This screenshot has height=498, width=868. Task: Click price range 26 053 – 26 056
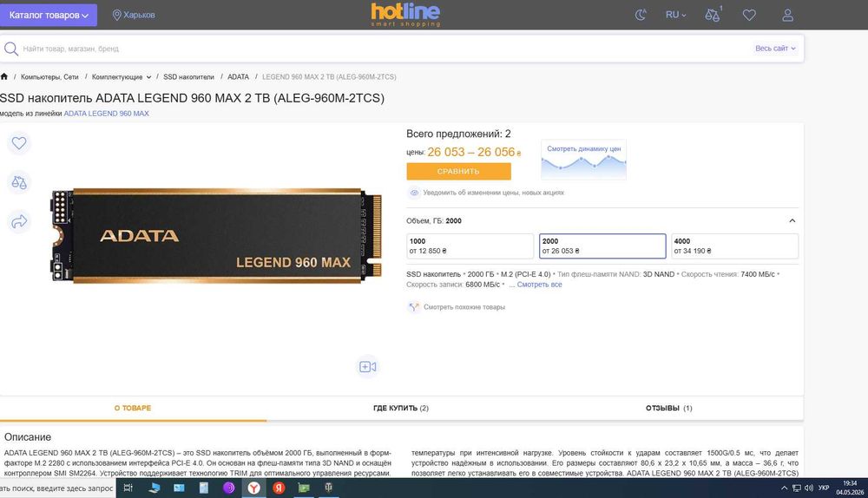[x=471, y=152]
